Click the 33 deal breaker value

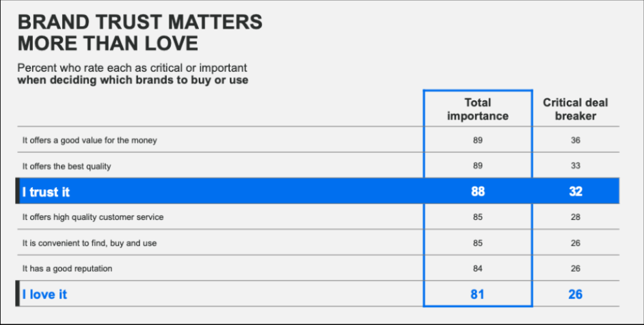(576, 166)
